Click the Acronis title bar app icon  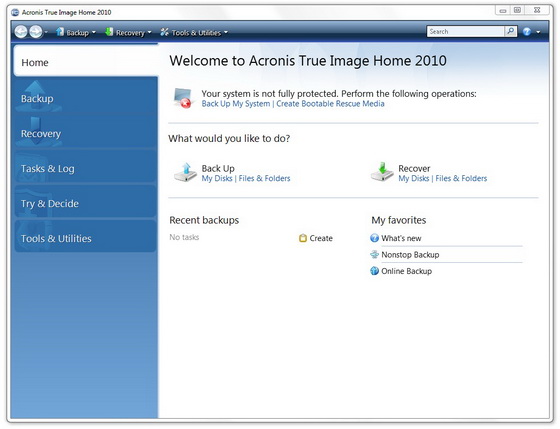pyautogui.click(x=15, y=13)
